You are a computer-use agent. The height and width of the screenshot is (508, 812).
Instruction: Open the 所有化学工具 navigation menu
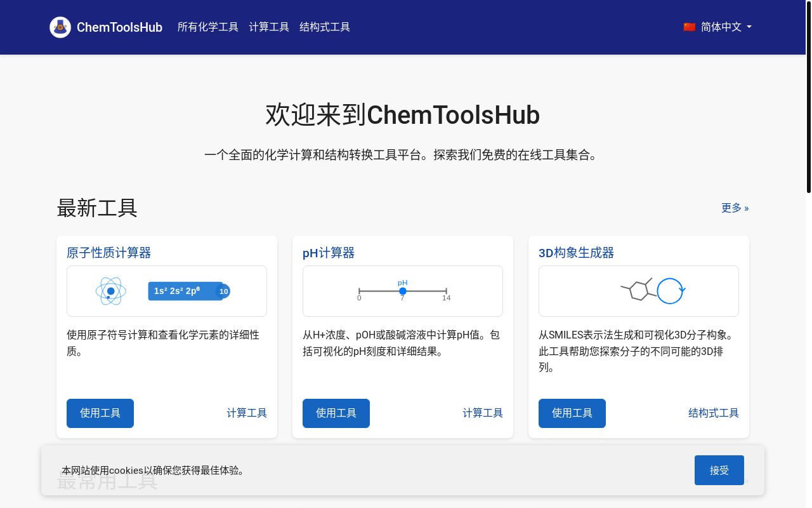tap(208, 27)
